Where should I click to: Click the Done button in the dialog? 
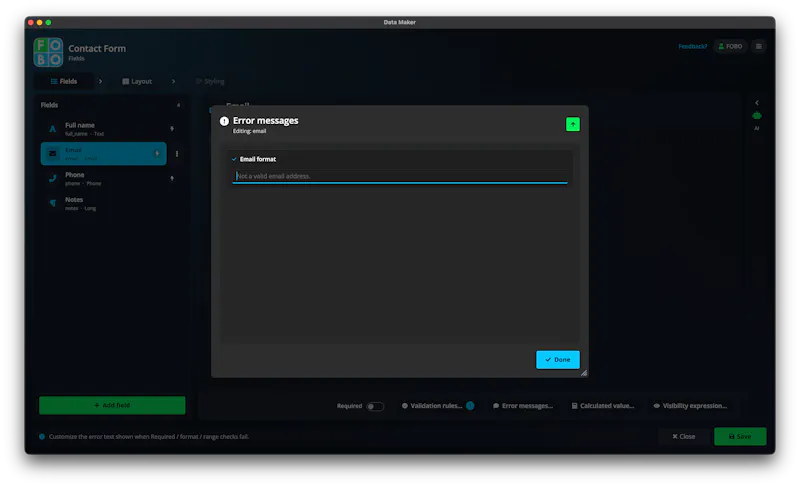click(557, 360)
